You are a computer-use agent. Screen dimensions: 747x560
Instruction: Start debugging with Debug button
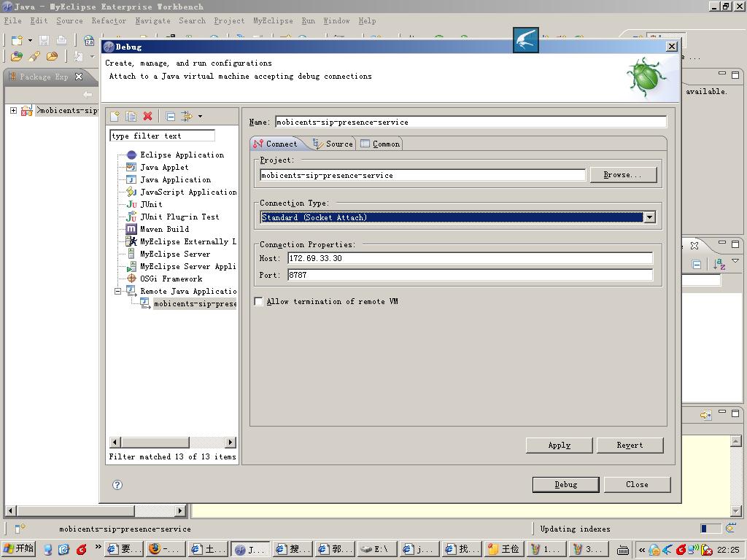click(x=566, y=484)
